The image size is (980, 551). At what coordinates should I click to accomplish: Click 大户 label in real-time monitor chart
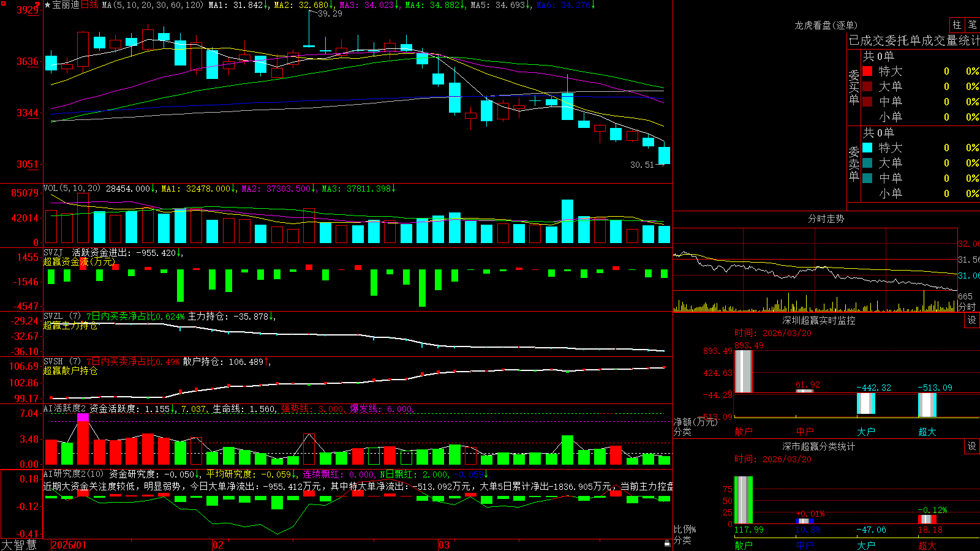[x=866, y=432]
